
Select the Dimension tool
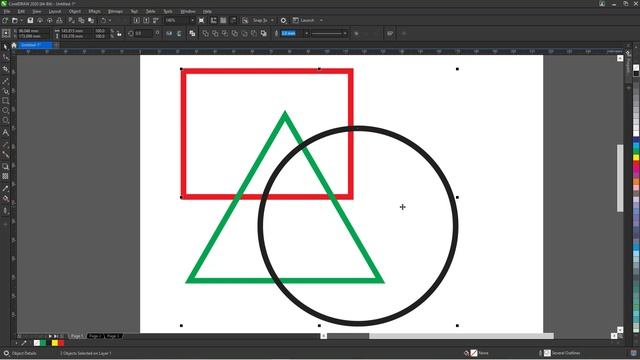point(5,145)
